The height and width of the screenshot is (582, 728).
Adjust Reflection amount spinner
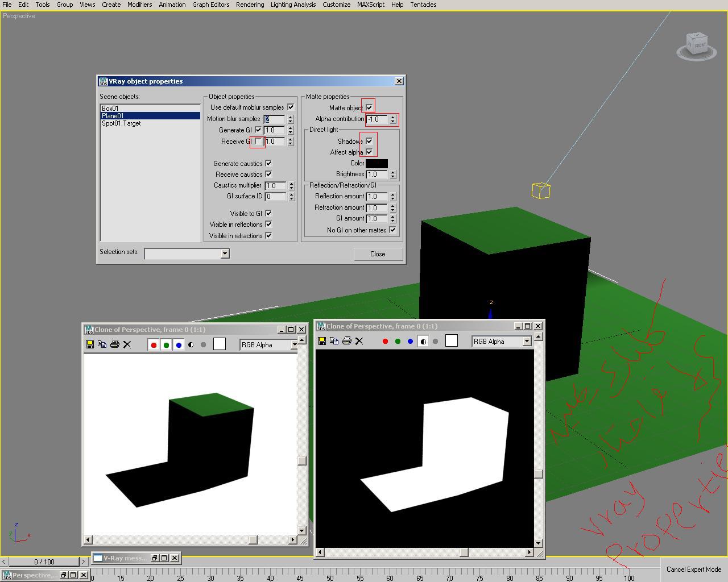(392, 197)
